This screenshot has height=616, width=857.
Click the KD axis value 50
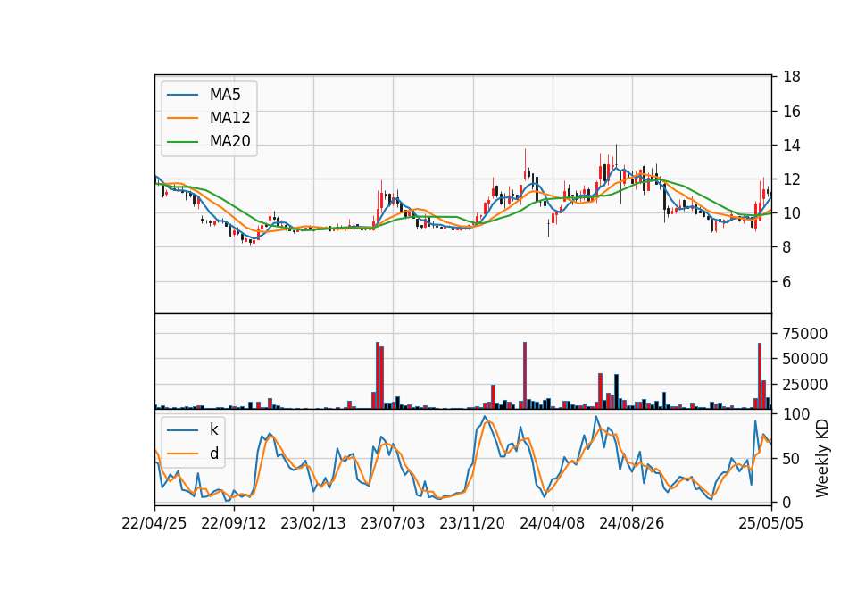click(x=792, y=459)
